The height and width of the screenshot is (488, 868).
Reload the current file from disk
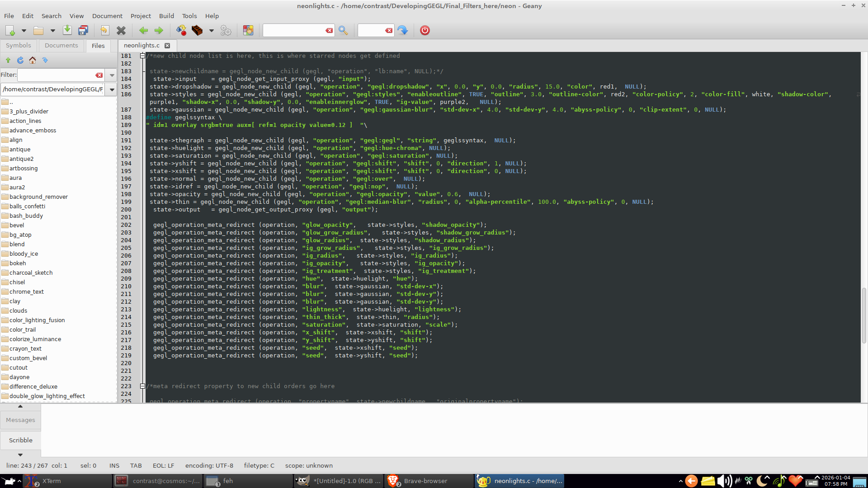[104, 30]
